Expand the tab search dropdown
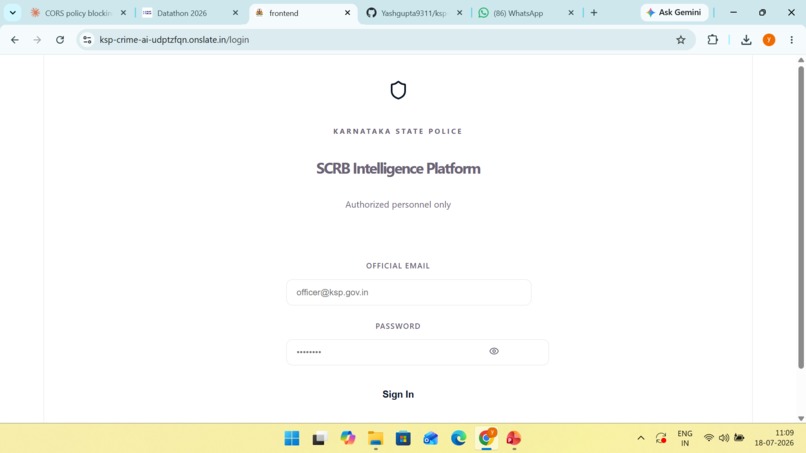806x453 pixels. point(12,13)
